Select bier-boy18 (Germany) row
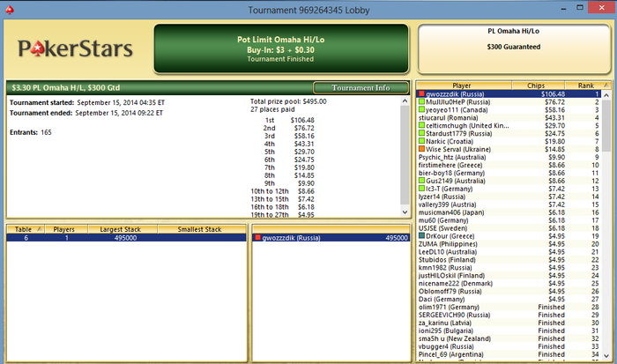This screenshot has height=364, width=617. point(509,173)
